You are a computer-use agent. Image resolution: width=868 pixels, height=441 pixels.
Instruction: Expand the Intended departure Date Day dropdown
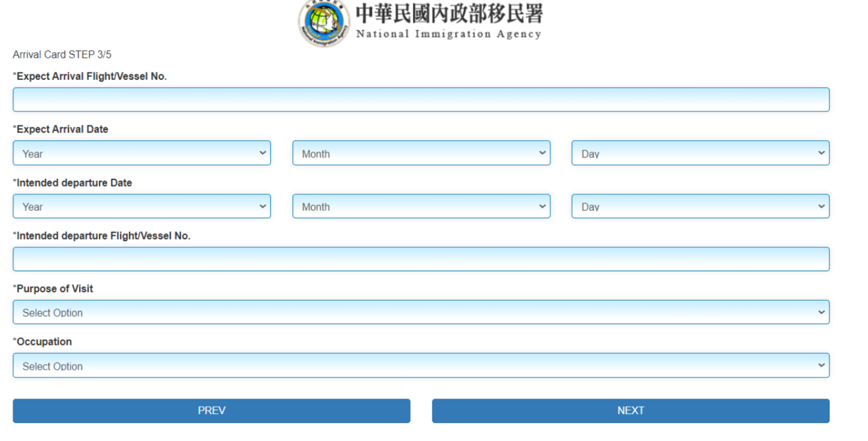[700, 206]
